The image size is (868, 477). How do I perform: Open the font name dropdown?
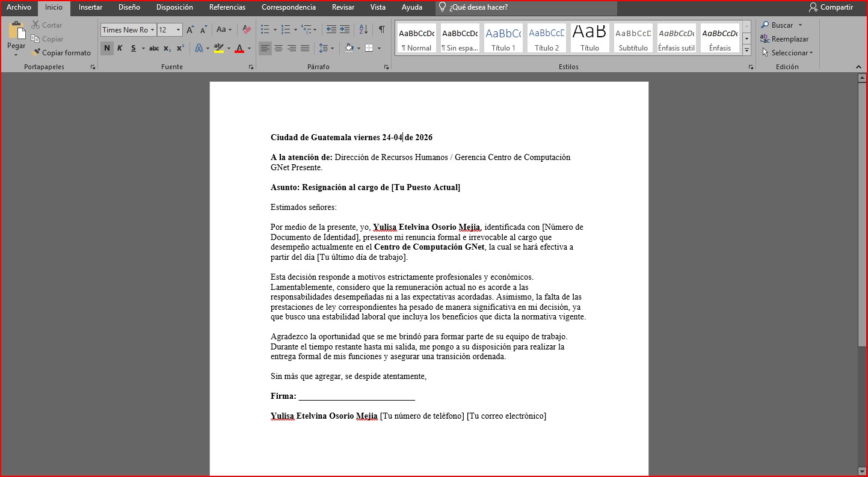[x=153, y=29]
